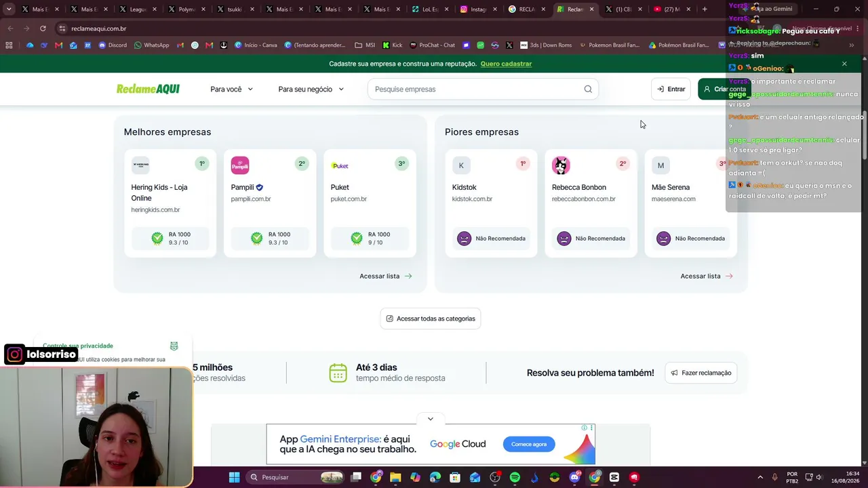Image resolution: width=868 pixels, height=488 pixels.
Task: Click the Criar conta button
Action: [724, 89]
